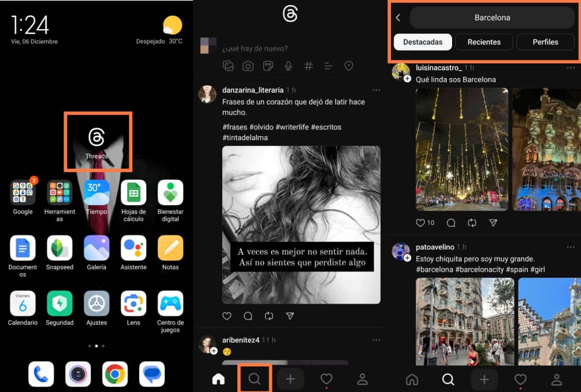The image size is (581, 392).
Task: Tap '¿Qué hay de nuevo?' composer field
Action: pyautogui.click(x=255, y=48)
